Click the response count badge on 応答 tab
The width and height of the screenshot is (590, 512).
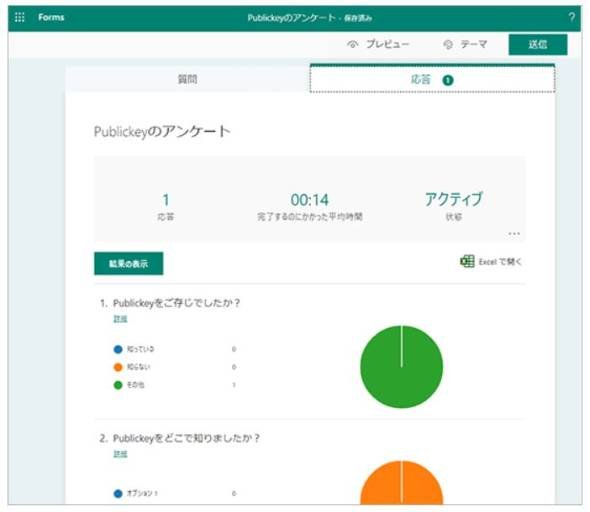448,80
